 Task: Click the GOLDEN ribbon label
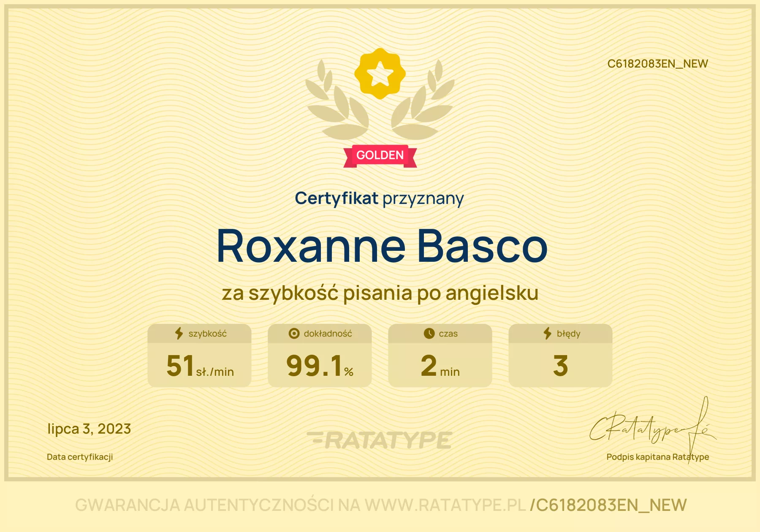[x=380, y=155]
